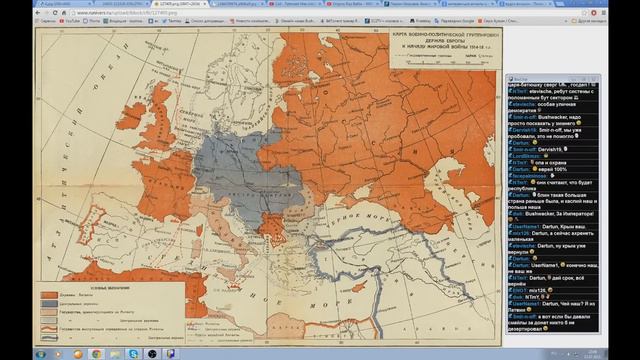The height and width of the screenshot is (360, 640).
Task: Reload the page with the refresh icon
Action: point(55,13)
